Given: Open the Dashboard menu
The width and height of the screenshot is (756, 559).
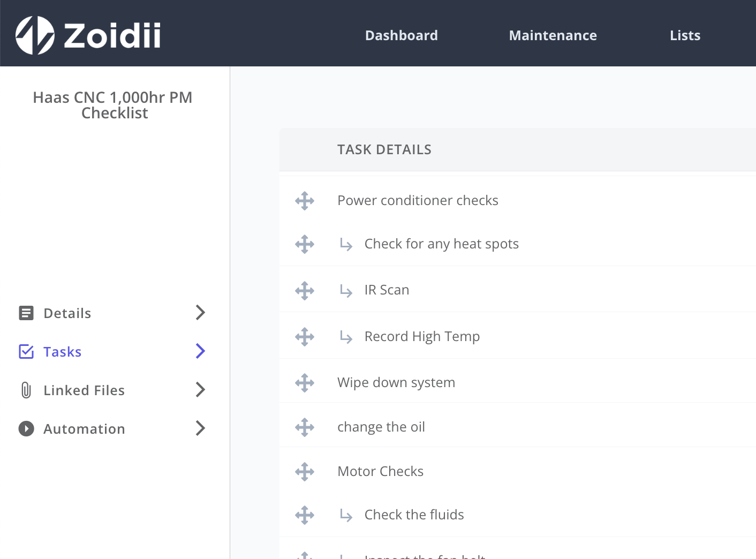Looking at the screenshot, I should (x=402, y=35).
